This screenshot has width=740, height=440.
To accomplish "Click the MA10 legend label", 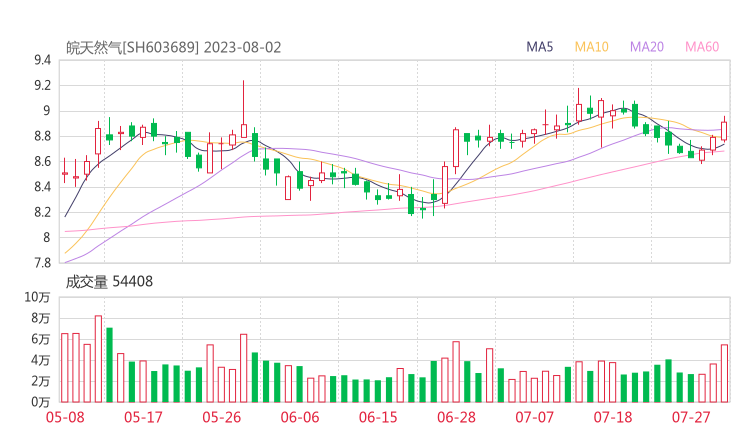I will tap(591, 47).
